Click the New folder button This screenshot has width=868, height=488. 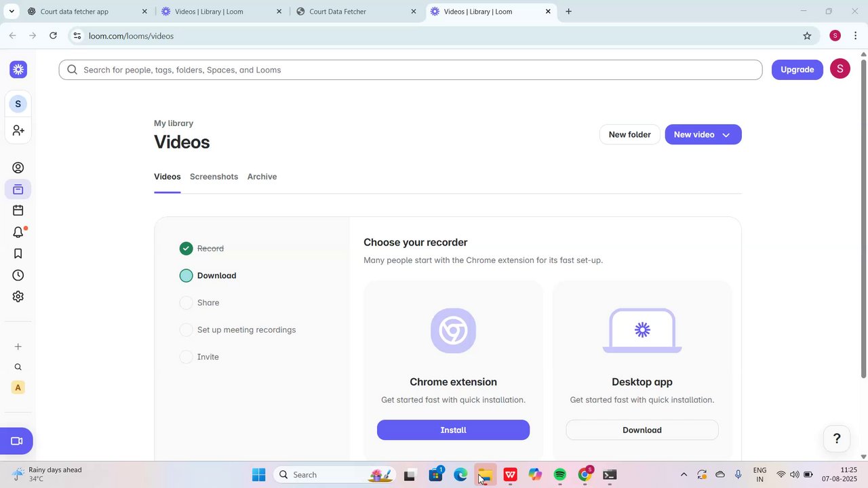click(x=629, y=134)
